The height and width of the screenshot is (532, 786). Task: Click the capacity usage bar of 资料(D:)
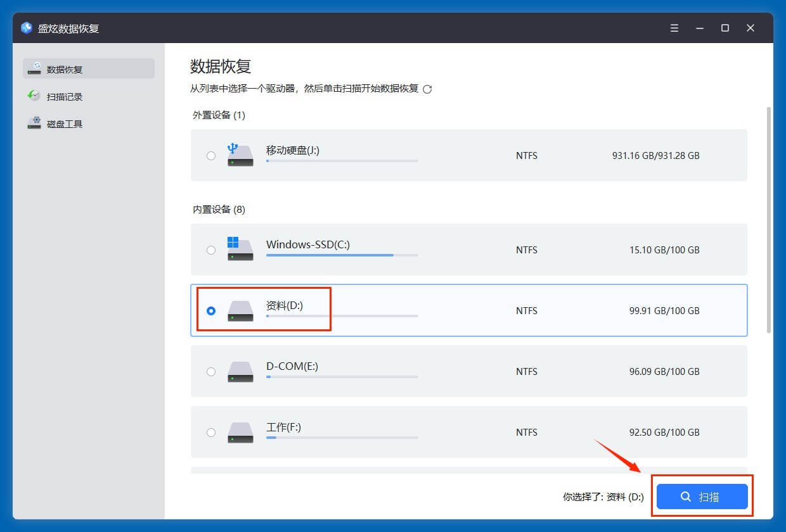point(342,317)
